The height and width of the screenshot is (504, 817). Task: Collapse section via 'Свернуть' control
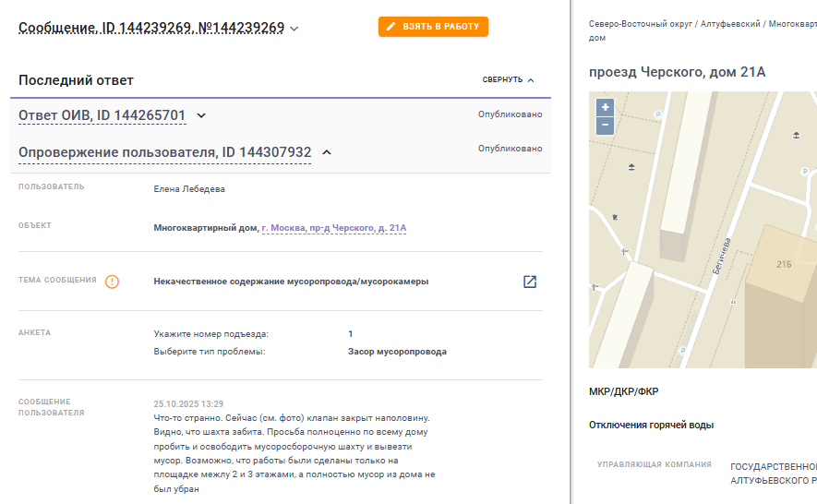point(508,79)
